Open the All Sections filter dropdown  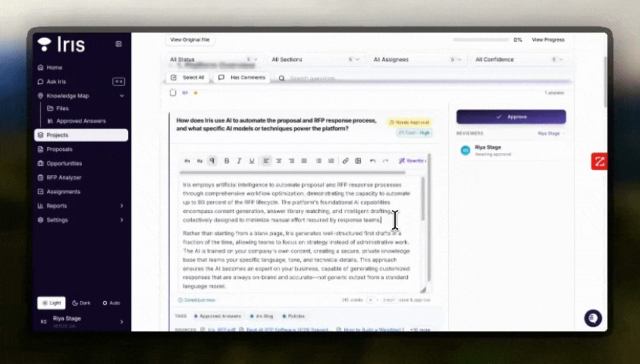[x=315, y=60]
